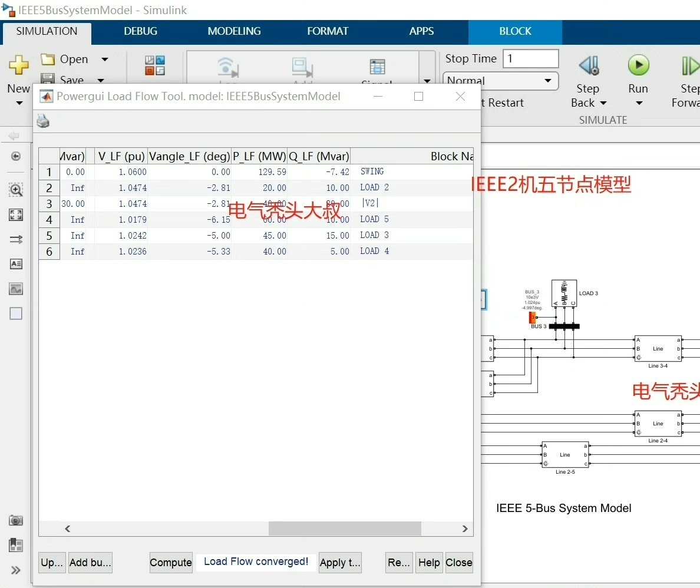
Task: Select the Line 2-4 block
Action: pyautogui.click(x=658, y=423)
